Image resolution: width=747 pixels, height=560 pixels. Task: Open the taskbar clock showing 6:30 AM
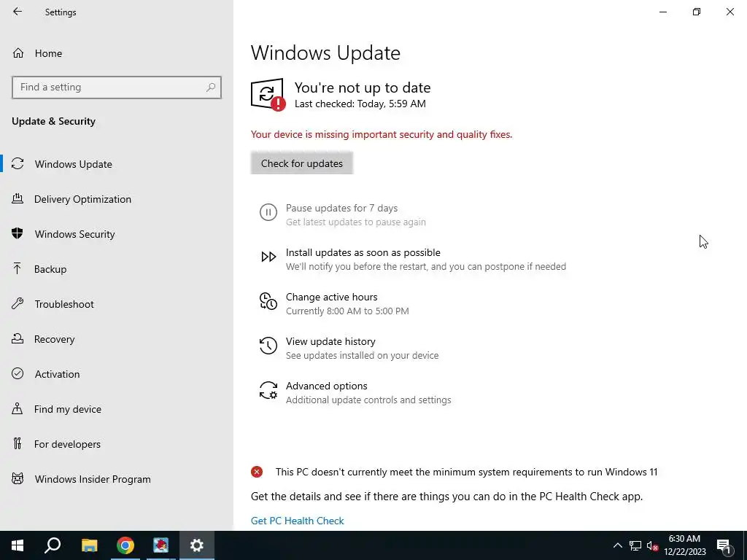684,545
